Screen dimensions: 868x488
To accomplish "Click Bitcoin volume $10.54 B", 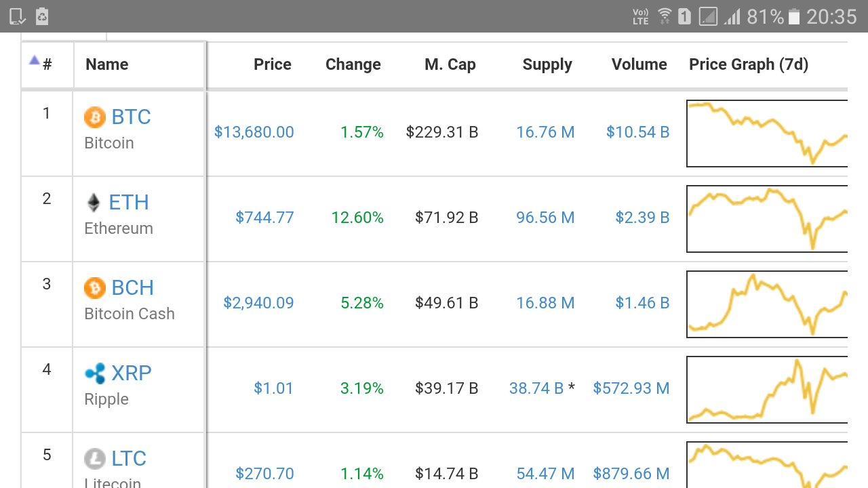I will click(638, 132).
